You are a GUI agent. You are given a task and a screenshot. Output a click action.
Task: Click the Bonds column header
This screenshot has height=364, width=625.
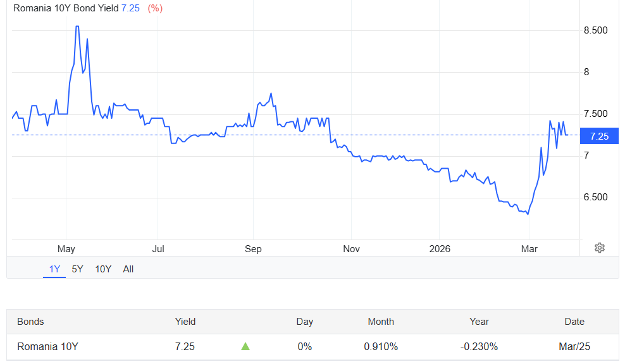[30, 322]
